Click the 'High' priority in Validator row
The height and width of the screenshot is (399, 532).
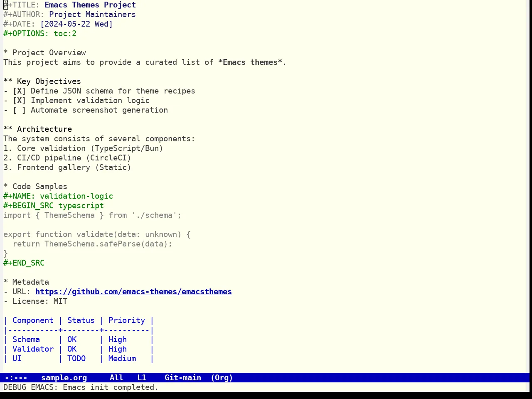click(x=118, y=349)
